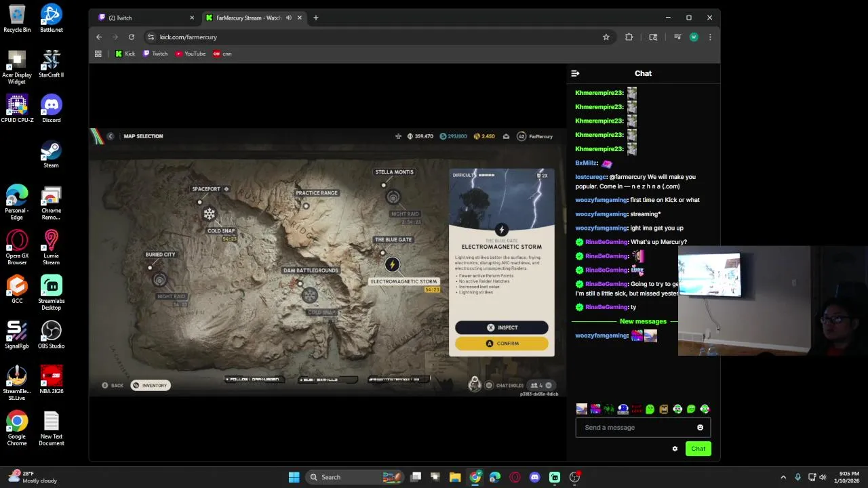Open NBA 2K26 desktop shortcut

[52, 380]
